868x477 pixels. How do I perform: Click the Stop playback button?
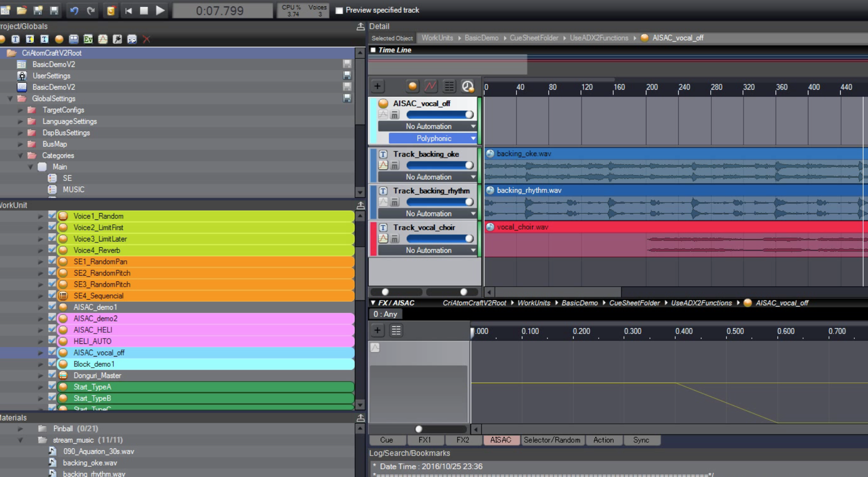144,10
